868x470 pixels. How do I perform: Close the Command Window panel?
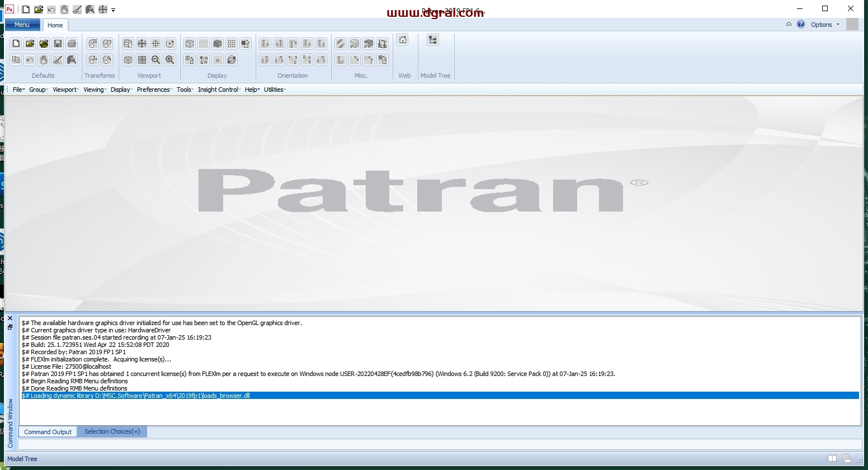click(x=10, y=318)
